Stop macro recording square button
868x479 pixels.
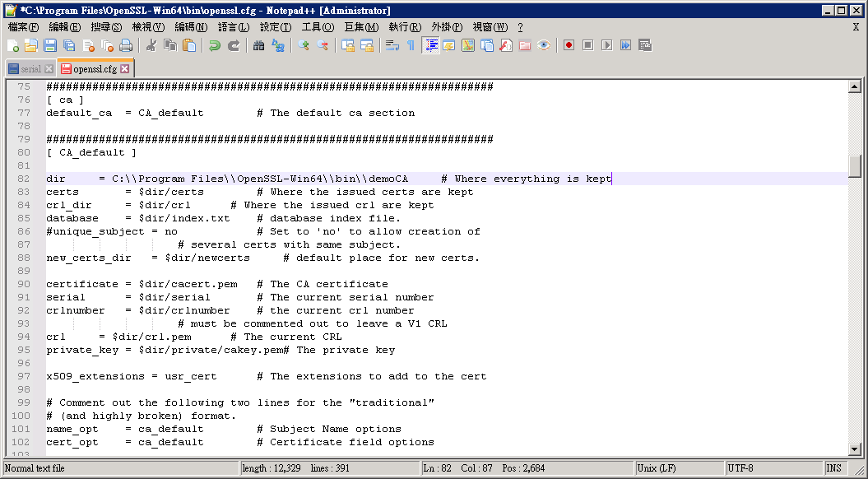(588, 46)
